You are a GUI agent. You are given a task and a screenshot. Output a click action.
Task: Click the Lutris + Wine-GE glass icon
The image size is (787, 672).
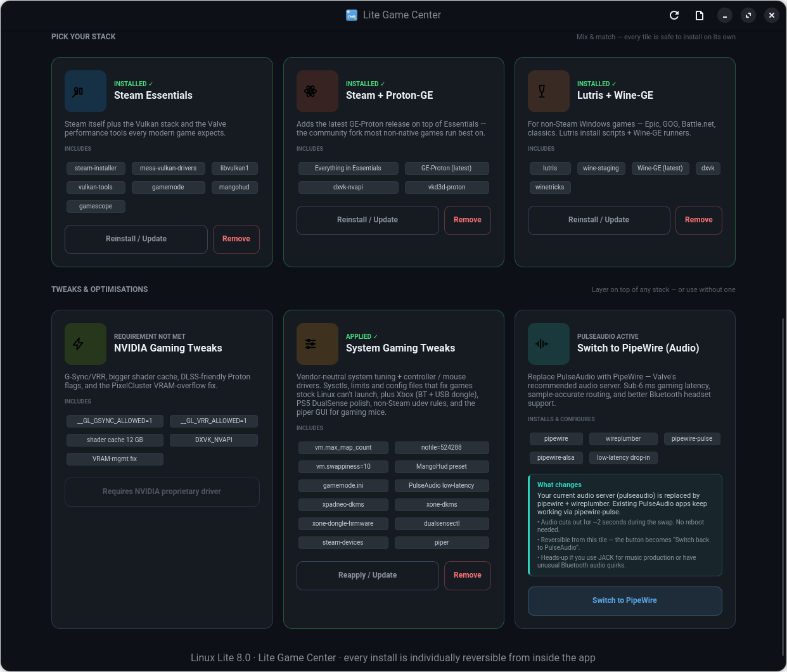pyautogui.click(x=549, y=91)
